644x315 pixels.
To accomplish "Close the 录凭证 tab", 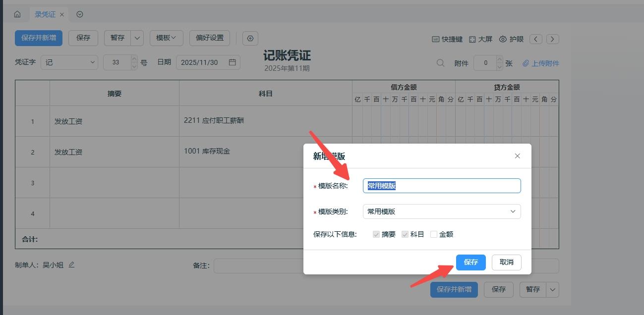I will tap(62, 14).
